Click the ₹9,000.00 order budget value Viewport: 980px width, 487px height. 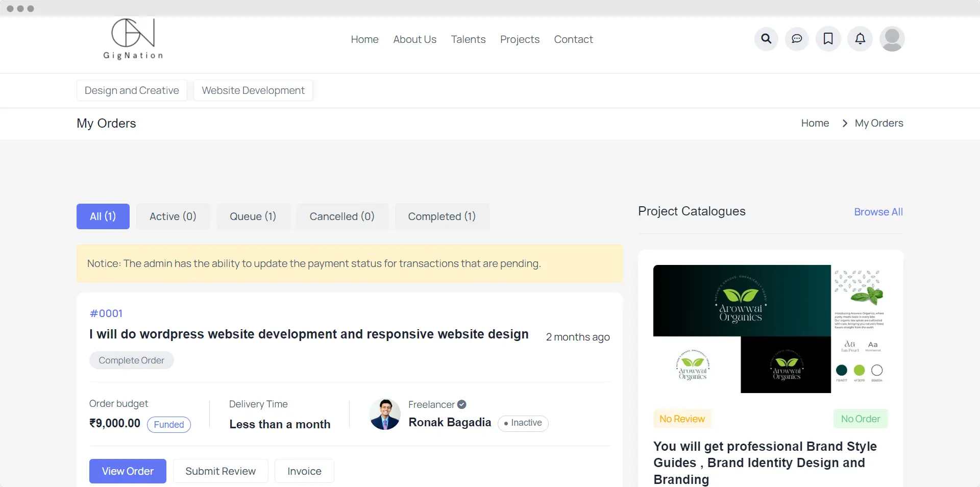[x=115, y=423]
